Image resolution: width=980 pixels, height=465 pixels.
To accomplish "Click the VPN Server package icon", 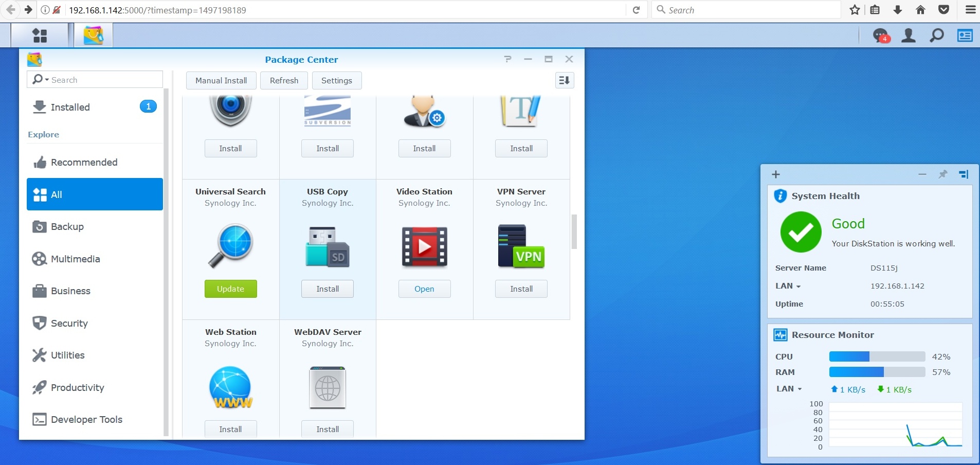I will [x=521, y=246].
